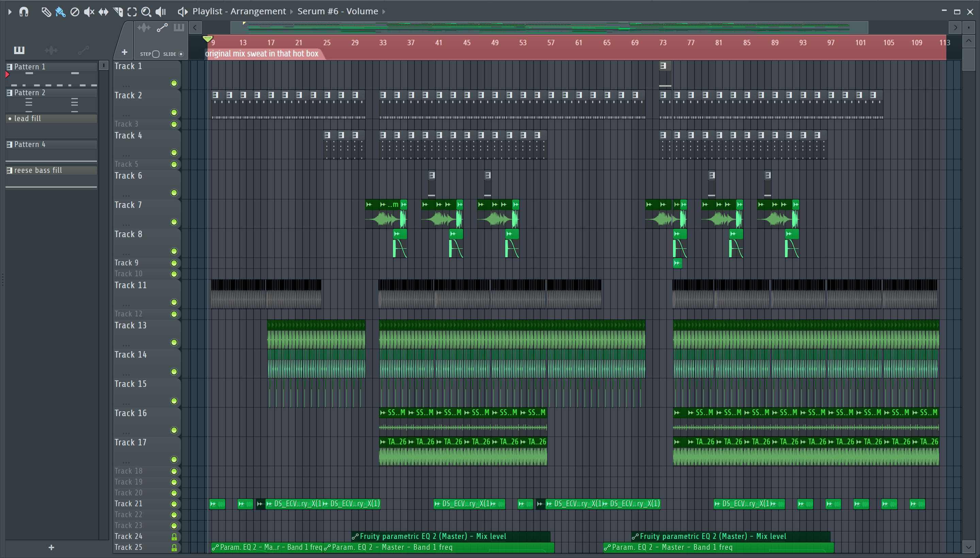Open the playlist options arrow menu
Image resolution: width=980 pixels, height=558 pixels.
(x=10, y=12)
